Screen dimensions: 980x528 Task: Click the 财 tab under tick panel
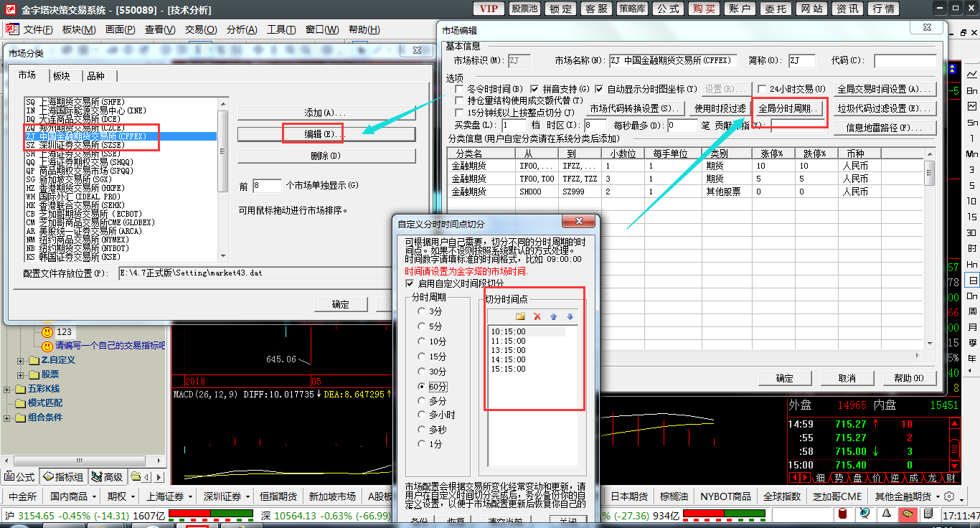pos(951,478)
